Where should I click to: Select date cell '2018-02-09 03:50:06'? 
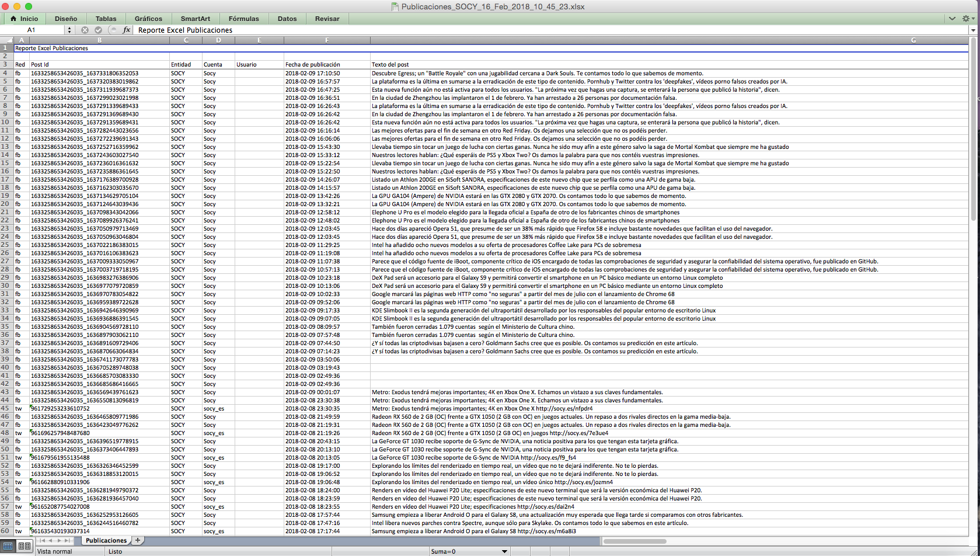[327, 359]
